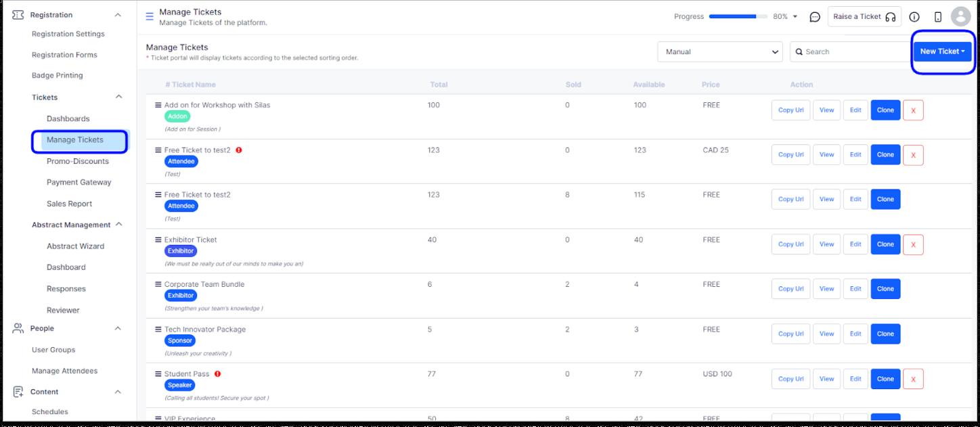Click the reorder handle for Corporate Team Bundle
The height and width of the screenshot is (427, 980).
158,284
